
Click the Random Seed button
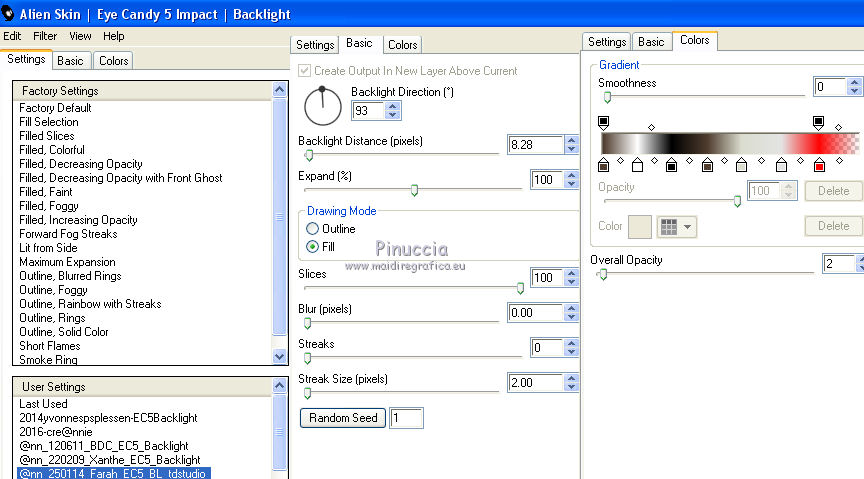tap(343, 418)
